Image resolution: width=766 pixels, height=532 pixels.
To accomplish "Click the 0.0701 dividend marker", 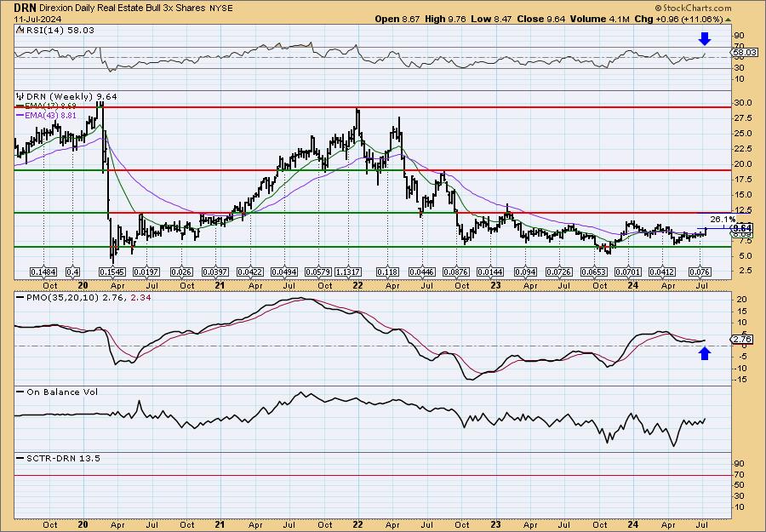I will pos(628,272).
